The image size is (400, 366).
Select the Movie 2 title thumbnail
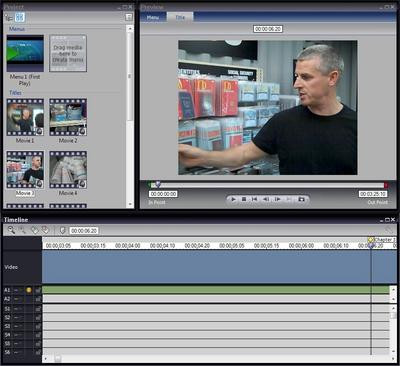pos(68,117)
